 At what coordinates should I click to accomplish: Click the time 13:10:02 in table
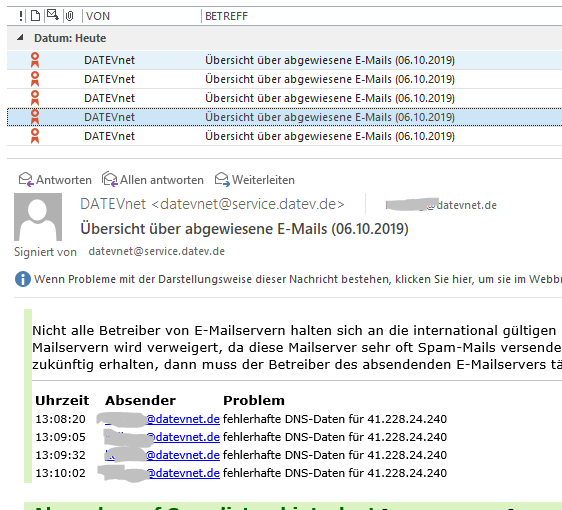(x=60, y=473)
